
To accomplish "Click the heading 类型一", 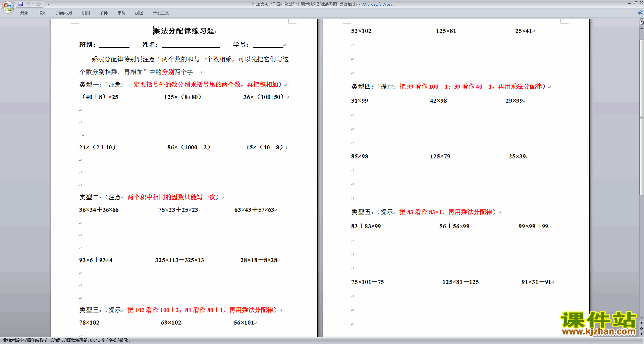I will click(89, 85).
